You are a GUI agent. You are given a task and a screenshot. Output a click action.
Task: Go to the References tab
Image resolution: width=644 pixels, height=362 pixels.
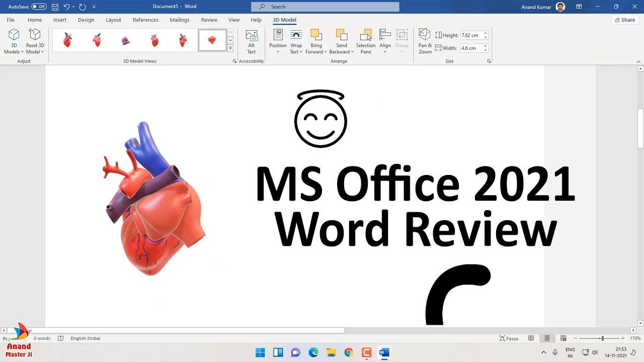(x=145, y=20)
